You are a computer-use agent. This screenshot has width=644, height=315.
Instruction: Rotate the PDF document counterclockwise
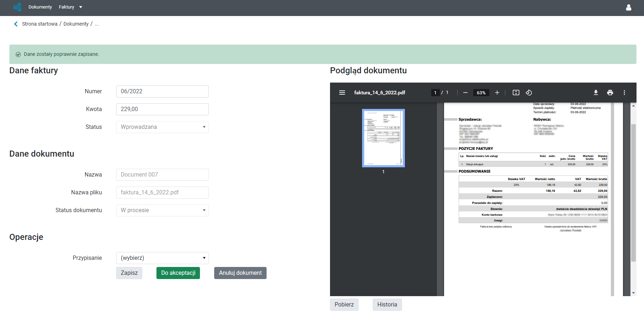click(x=529, y=93)
